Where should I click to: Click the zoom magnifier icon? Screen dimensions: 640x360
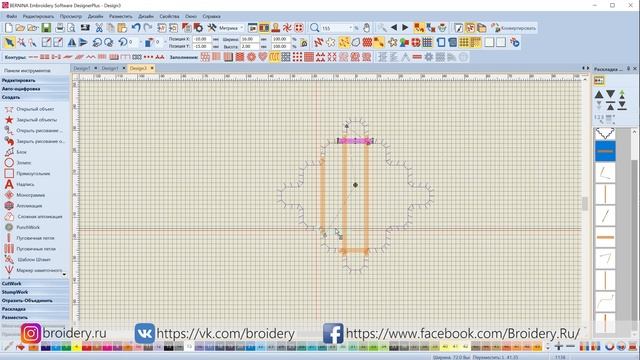point(314,28)
